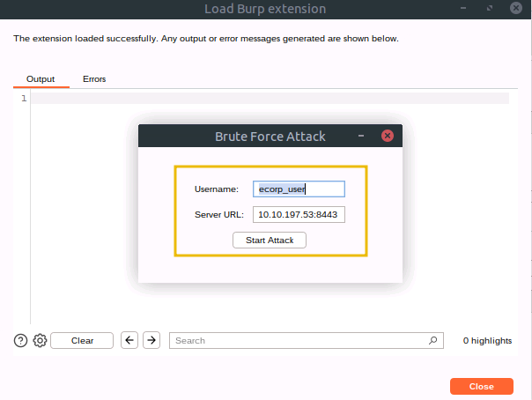This screenshot has height=400, width=532.
Task: Click the 'Server URL:' label
Action: coord(219,215)
